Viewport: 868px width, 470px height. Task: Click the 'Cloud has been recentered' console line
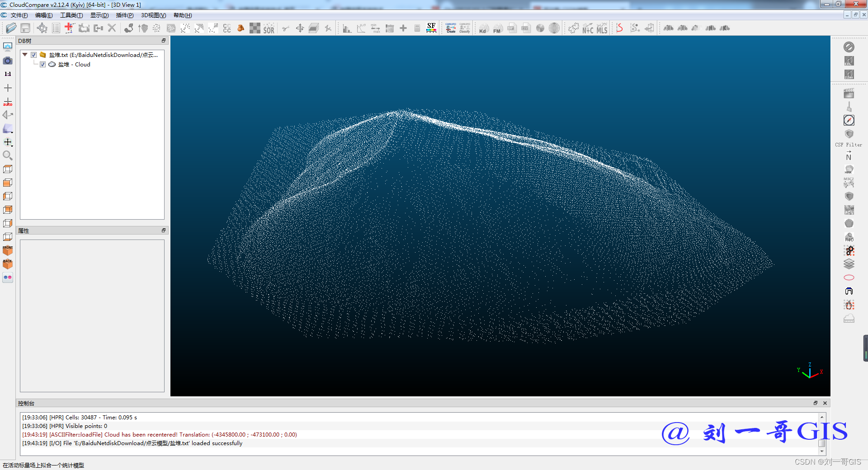[x=160, y=435]
